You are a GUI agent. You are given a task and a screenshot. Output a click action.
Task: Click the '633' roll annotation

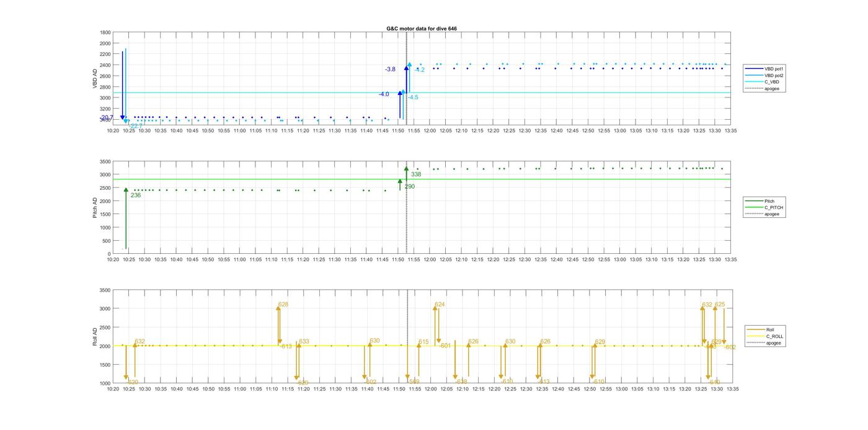coord(304,342)
